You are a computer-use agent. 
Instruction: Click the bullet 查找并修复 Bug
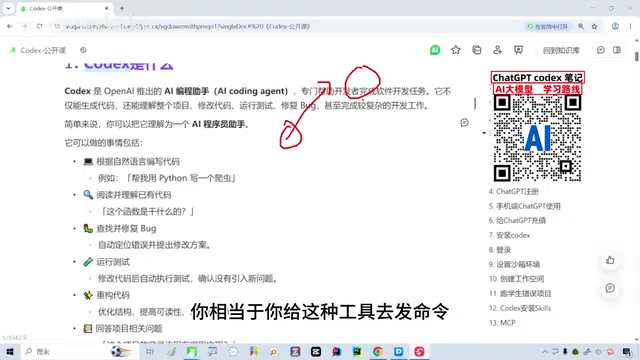pyautogui.click(x=126, y=229)
